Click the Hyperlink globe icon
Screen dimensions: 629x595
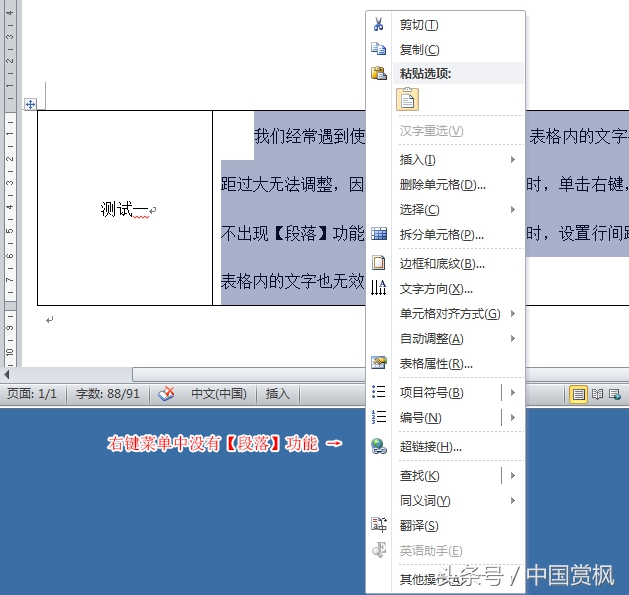(x=379, y=446)
